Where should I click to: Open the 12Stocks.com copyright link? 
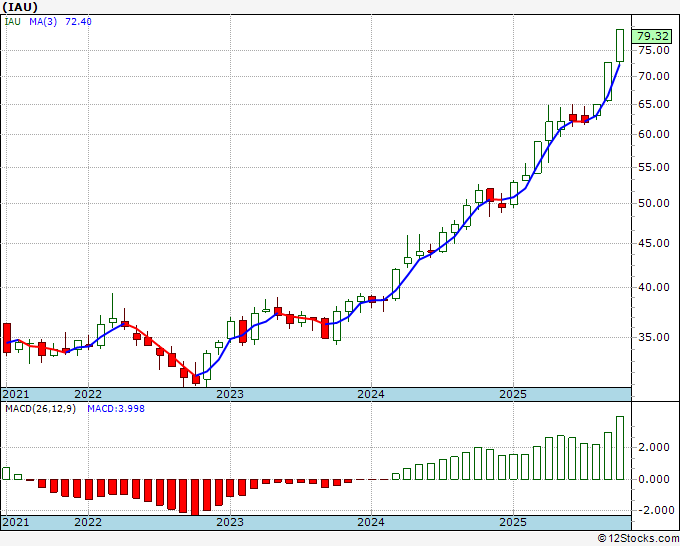638,539
